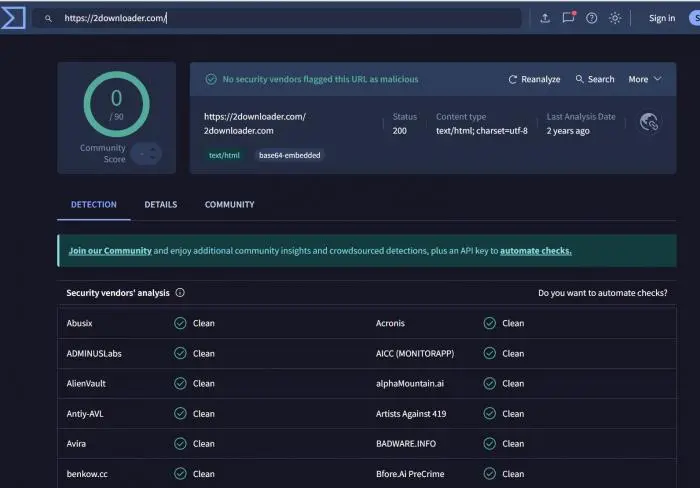
Task: Click the green check icon for Abusix
Action: [x=180, y=323]
